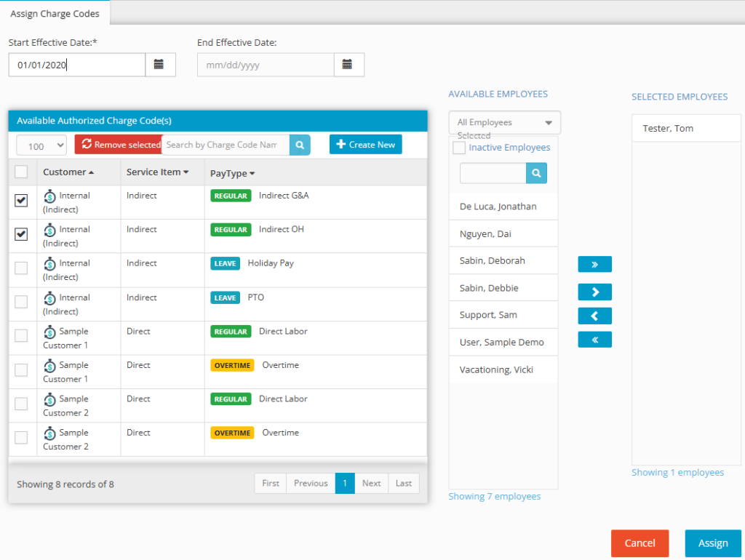Select the Assign Charge Codes tab
Screen dimensions: 745x560
(x=55, y=14)
